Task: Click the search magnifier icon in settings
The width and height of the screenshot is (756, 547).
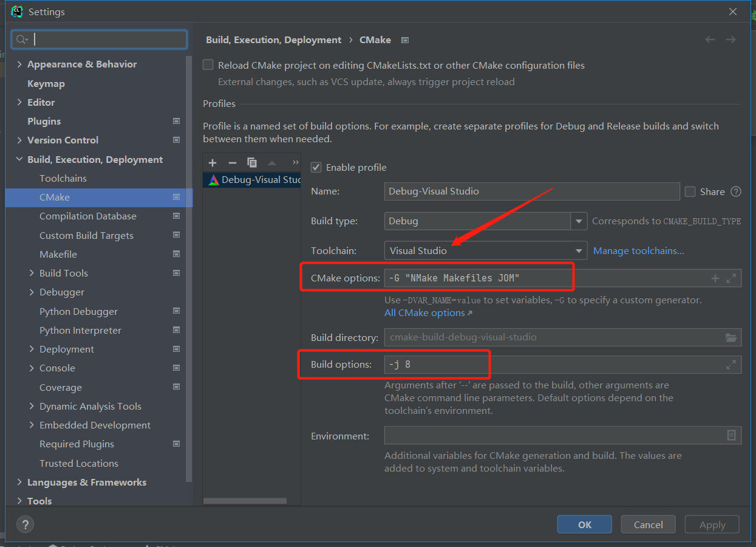Action: [x=22, y=40]
